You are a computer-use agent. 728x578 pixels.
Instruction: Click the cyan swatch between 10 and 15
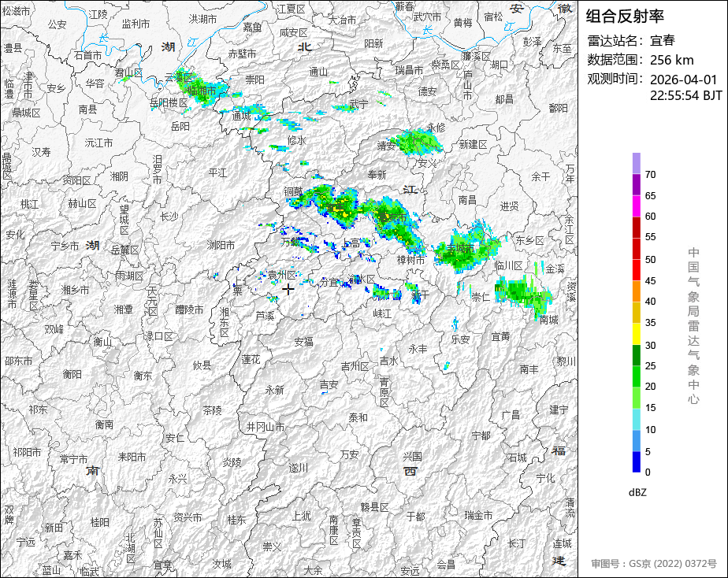pyautogui.click(x=636, y=420)
